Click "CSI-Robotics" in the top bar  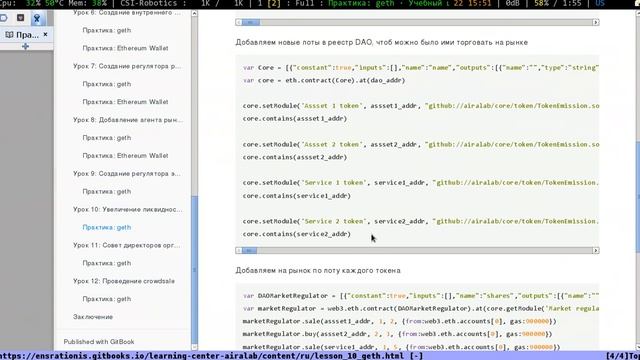pos(149,4)
